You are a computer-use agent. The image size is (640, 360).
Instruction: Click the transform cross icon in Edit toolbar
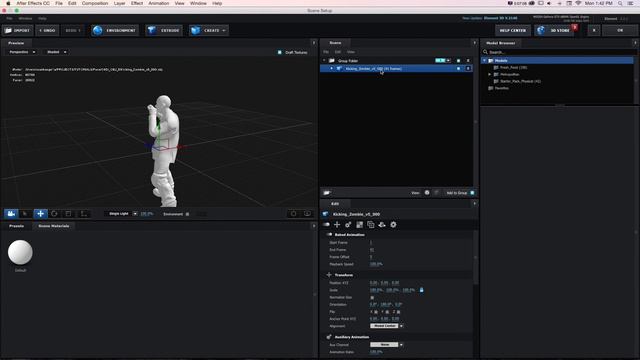pos(337,224)
